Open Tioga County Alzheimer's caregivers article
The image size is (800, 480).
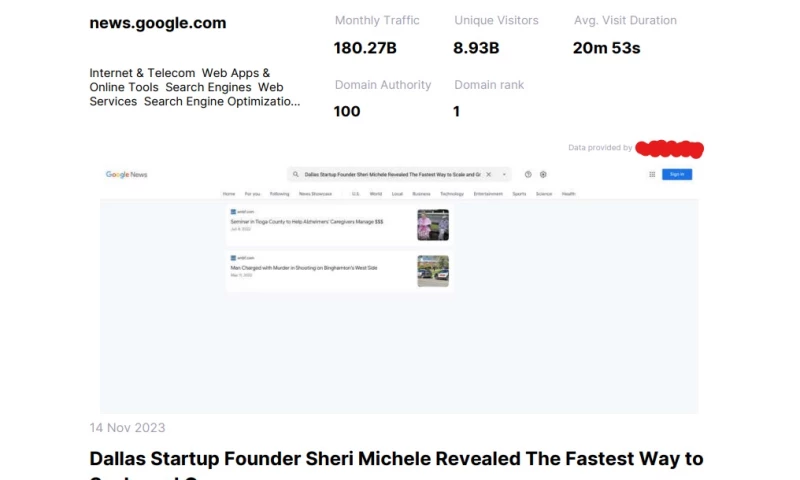pyautogui.click(x=308, y=222)
